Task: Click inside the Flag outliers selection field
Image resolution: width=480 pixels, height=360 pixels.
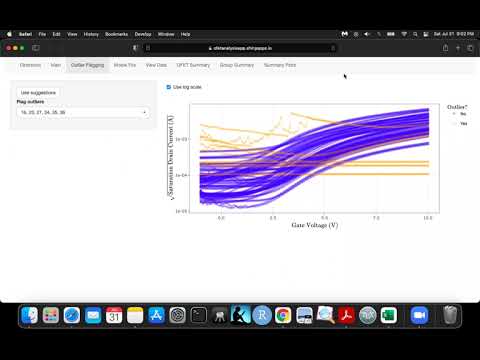Action: (83, 112)
